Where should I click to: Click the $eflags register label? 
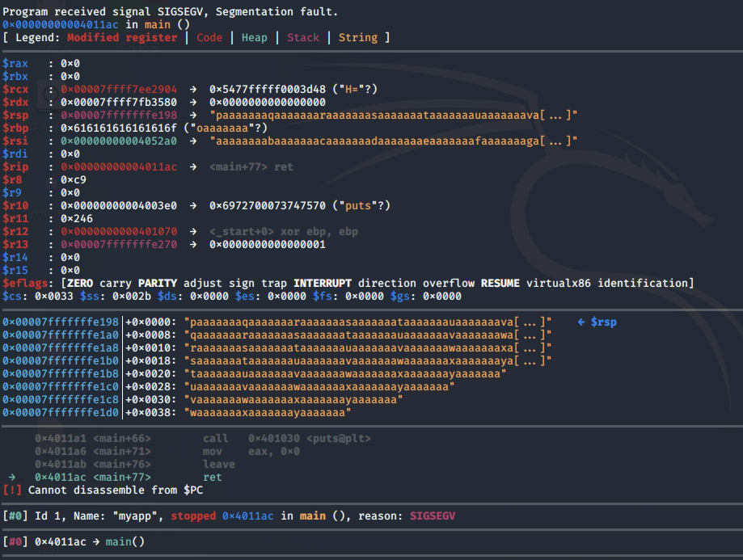point(25,283)
